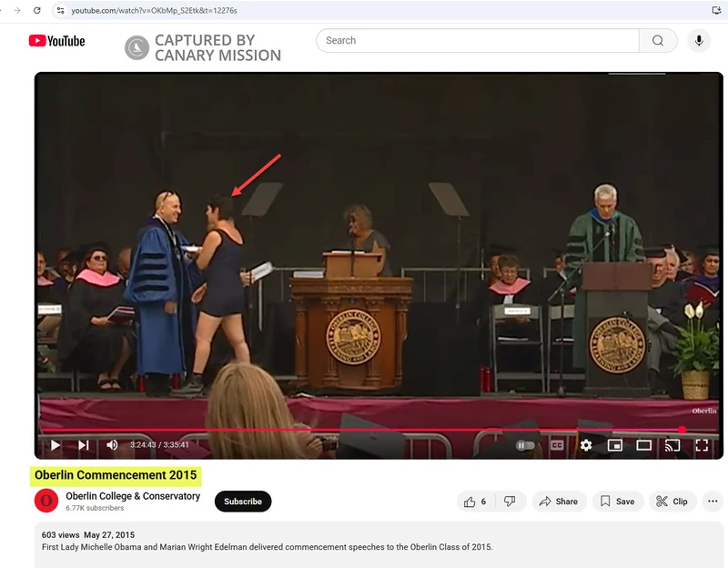The width and height of the screenshot is (728, 568).
Task: Open more actions three-dot menu
Action: point(713,502)
